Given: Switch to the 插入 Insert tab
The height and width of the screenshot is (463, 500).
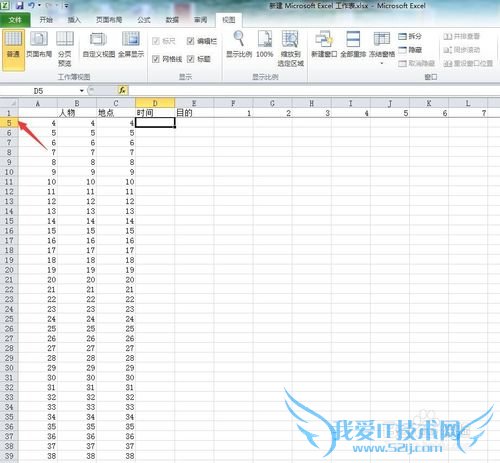Looking at the screenshot, I should [x=74, y=20].
